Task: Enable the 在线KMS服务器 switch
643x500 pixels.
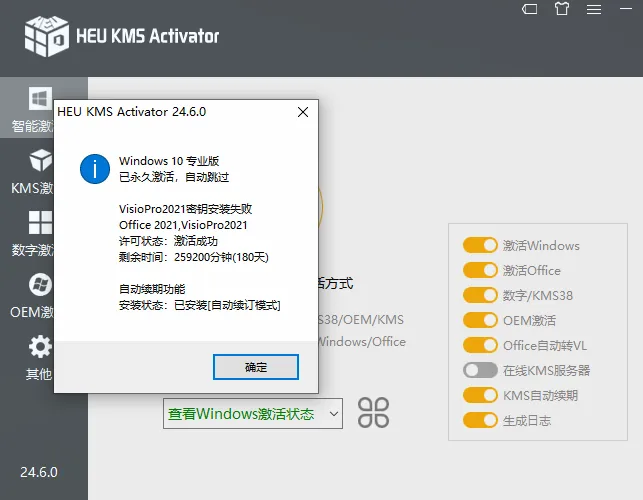Action: 480,370
